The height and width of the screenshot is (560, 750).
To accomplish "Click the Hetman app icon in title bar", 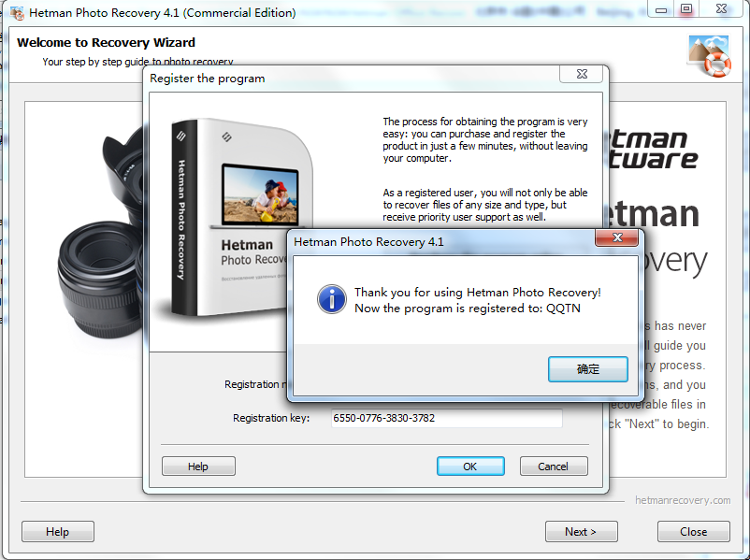I will 16,13.
